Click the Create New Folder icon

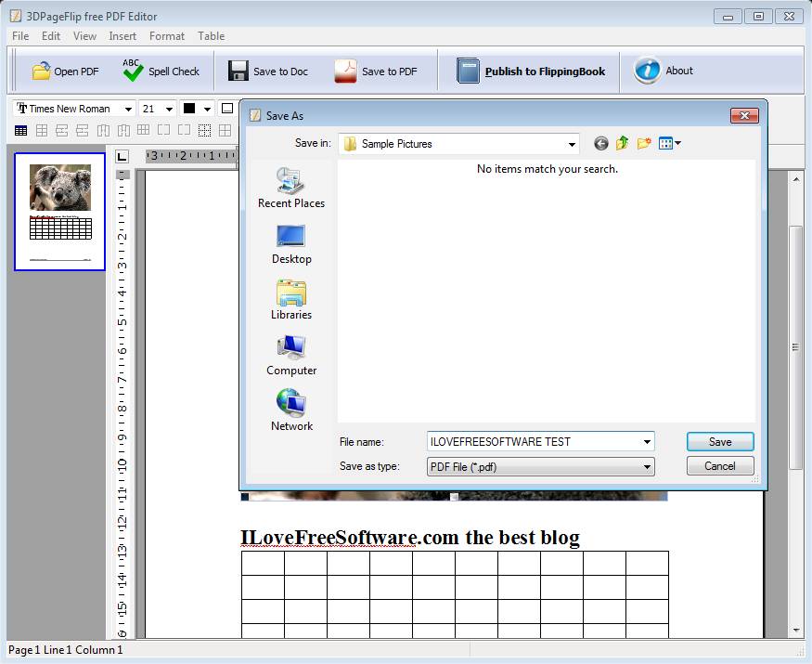(644, 143)
